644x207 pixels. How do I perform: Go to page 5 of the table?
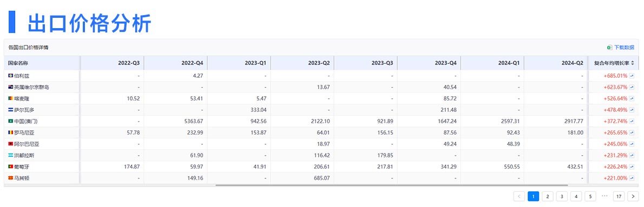click(x=590, y=196)
